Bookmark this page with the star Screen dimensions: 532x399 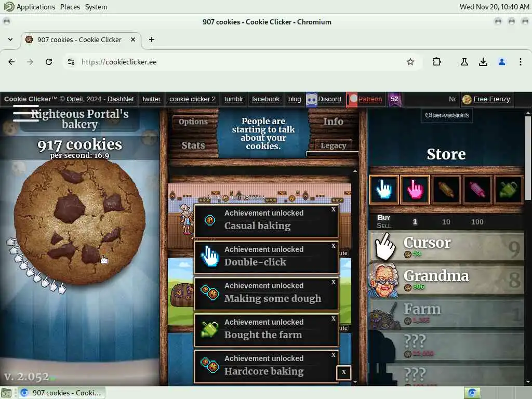410,62
